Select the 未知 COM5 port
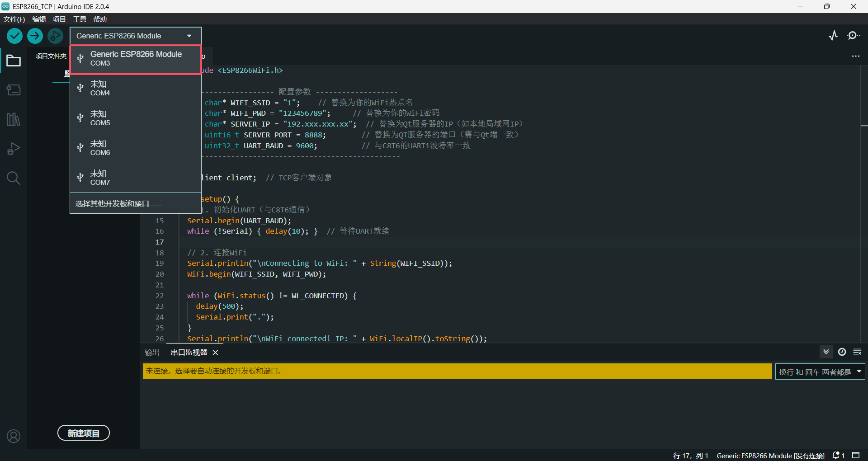The image size is (868, 461). [136, 118]
